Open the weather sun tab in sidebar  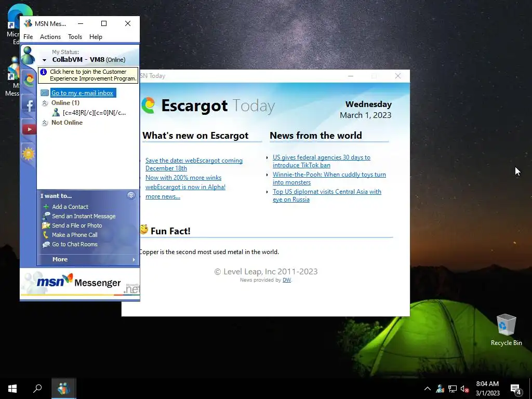tap(29, 154)
